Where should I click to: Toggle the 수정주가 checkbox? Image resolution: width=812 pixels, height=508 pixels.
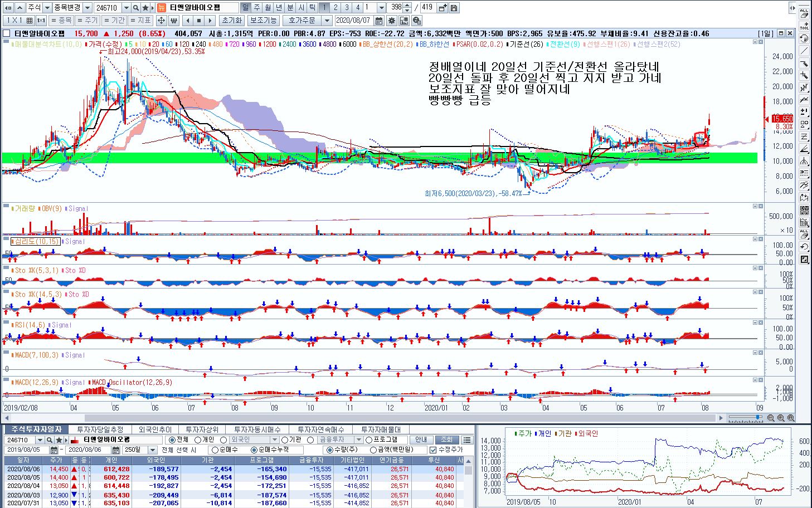click(x=432, y=450)
